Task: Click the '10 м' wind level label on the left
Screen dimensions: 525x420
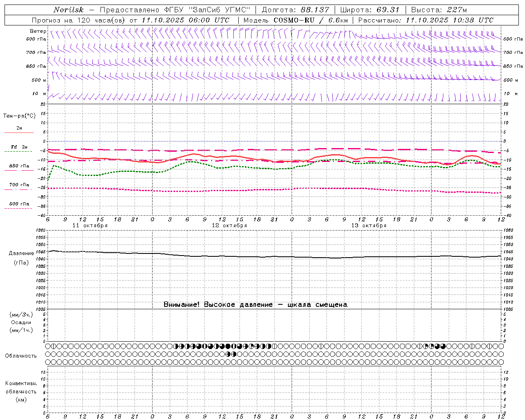Action: [x=39, y=94]
